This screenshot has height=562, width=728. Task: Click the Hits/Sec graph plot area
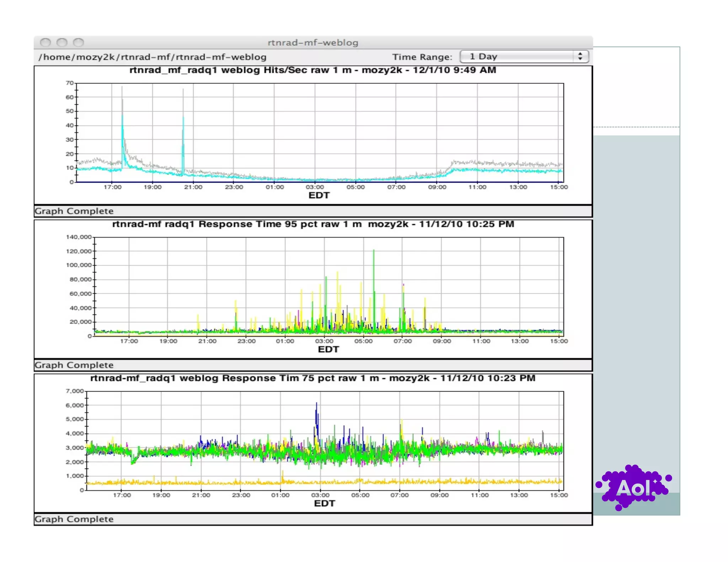pos(320,133)
